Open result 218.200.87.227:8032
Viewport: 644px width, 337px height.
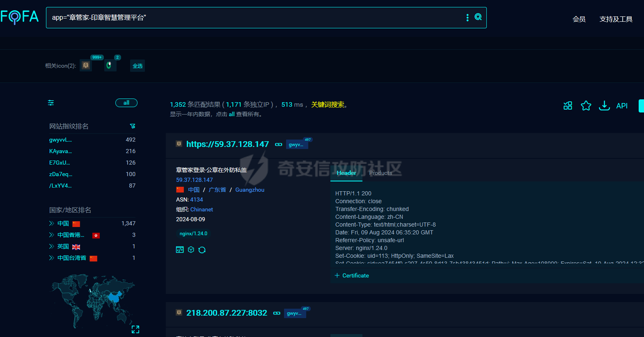[227, 313]
